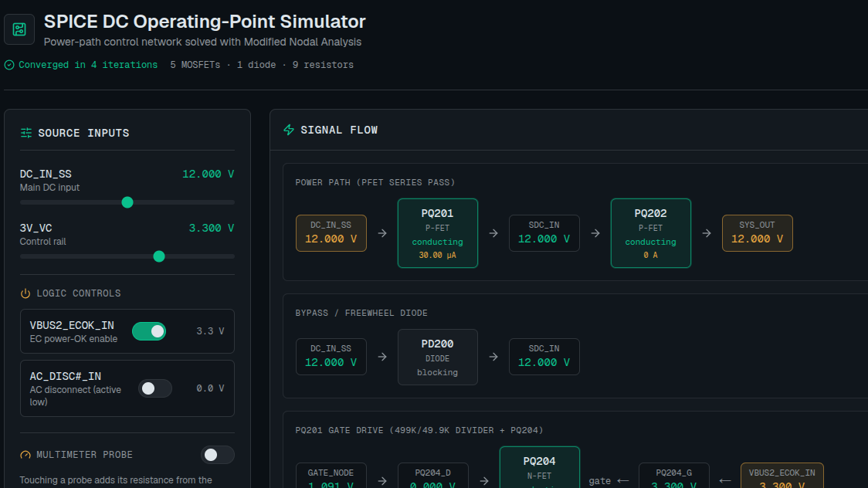Screen dimensions: 868x488
Task: Click the DC_IN_SS slider handle
Action: coord(127,202)
